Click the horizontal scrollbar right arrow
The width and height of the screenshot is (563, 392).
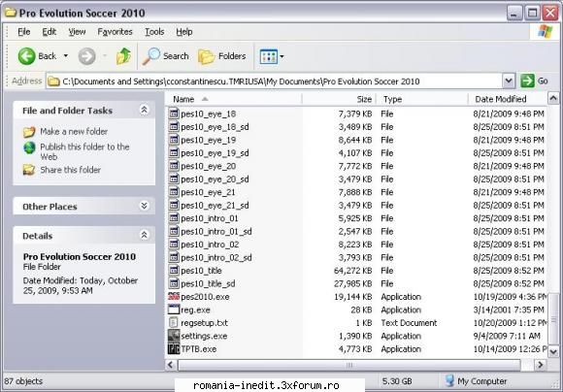click(540, 365)
